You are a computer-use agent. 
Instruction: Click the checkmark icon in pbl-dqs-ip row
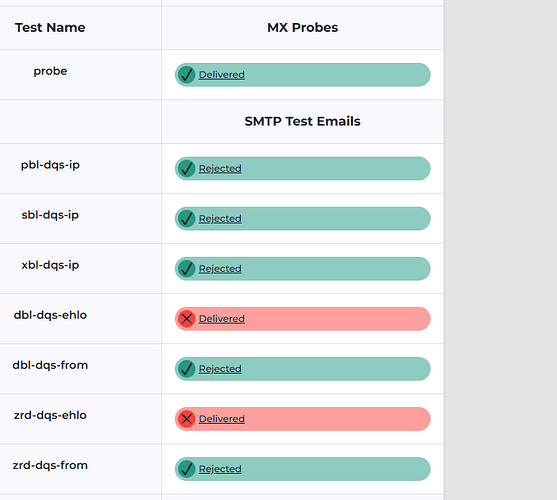click(186, 168)
